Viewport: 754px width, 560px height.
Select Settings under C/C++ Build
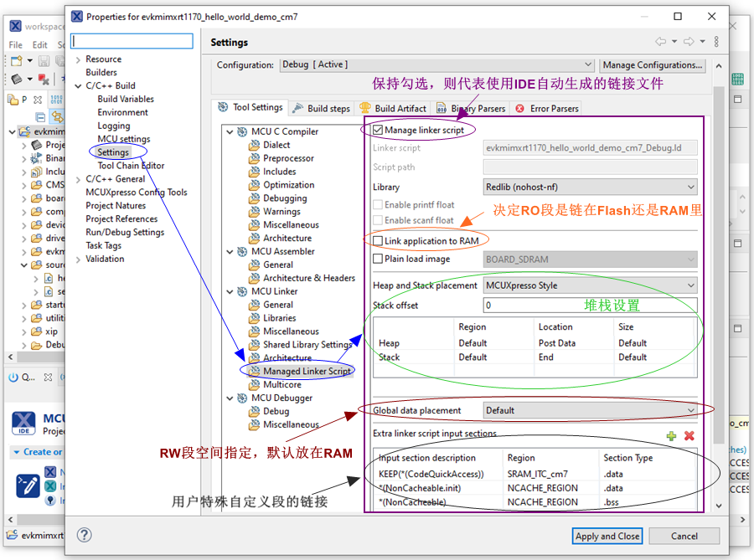pyautogui.click(x=113, y=152)
